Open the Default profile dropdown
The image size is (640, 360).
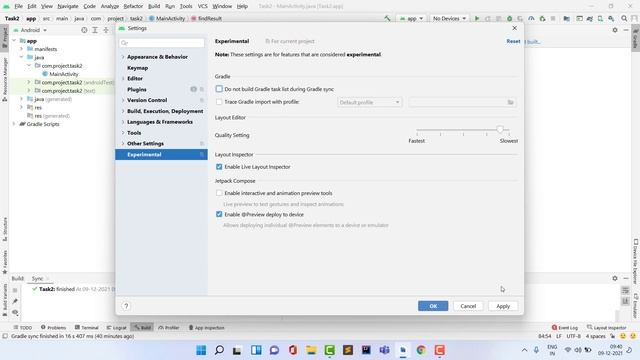[369, 102]
